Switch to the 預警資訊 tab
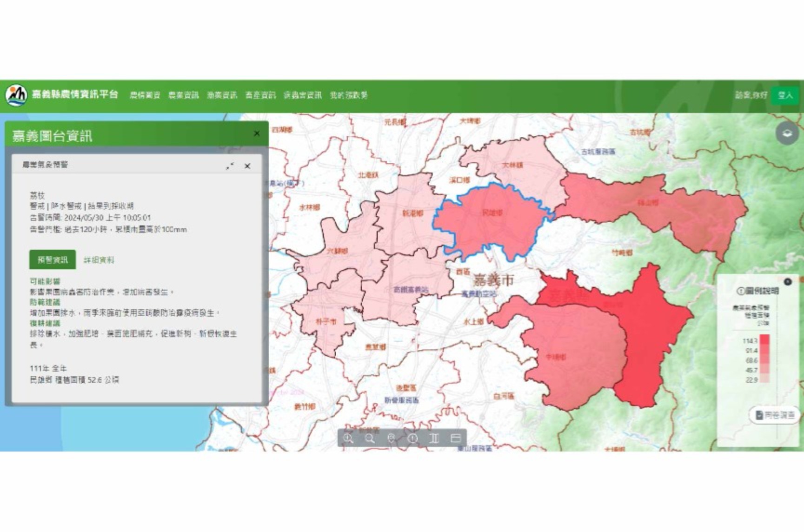The width and height of the screenshot is (804, 532). [x=53, y=260]
